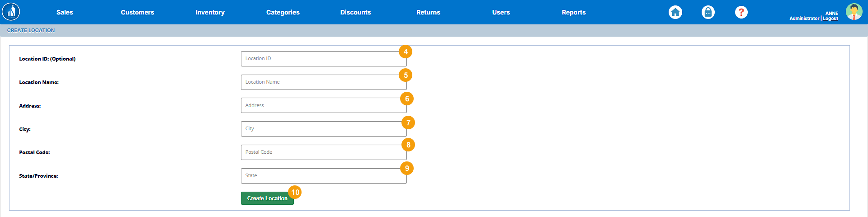This screenshot has width=868, height=217.
Task: Log out using the Logout link
Action: click(830, 19)
